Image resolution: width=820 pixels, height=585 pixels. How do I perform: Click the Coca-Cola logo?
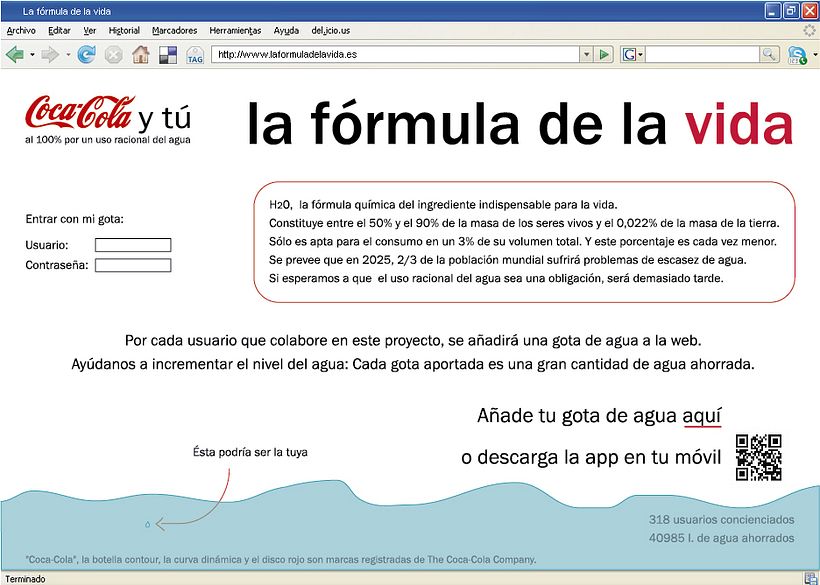click(x=79, y=112)
